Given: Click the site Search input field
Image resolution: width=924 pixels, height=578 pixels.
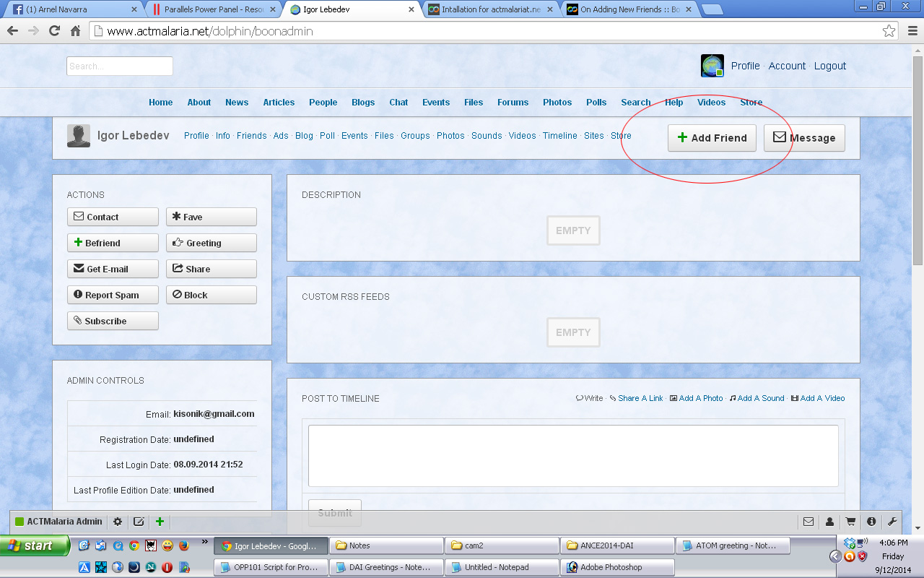Looking at the screenshot, I should tap(120, 66).
